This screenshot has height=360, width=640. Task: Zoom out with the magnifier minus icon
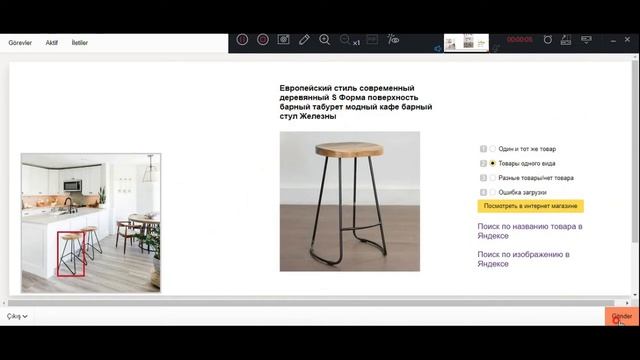click(345, 40)
